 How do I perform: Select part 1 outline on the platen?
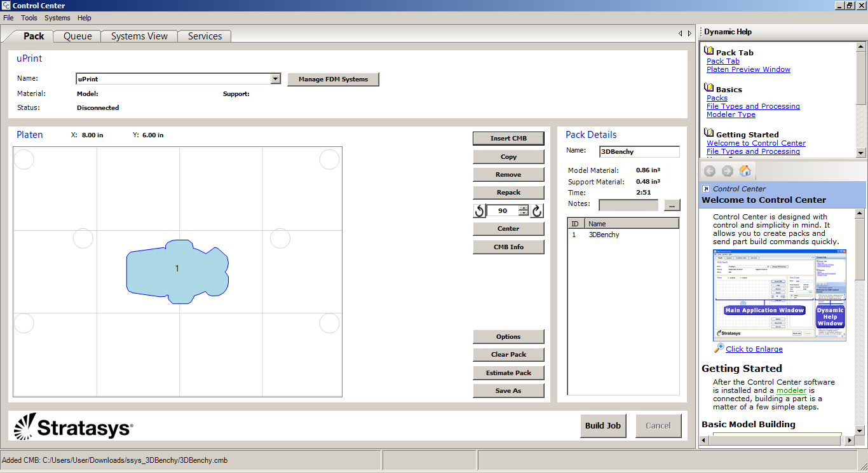[x=177, y=271]
